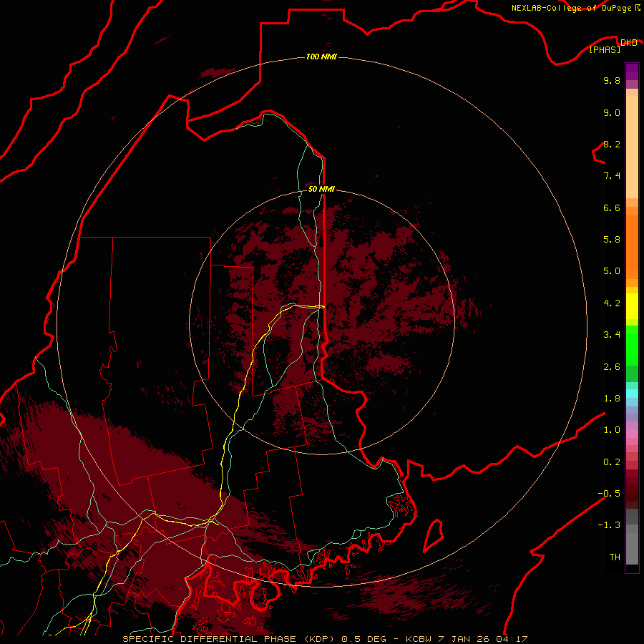Screen dimensions: 644x644
Task: Pick the purple swatch atop the color bar
Action: click(632, 72)
